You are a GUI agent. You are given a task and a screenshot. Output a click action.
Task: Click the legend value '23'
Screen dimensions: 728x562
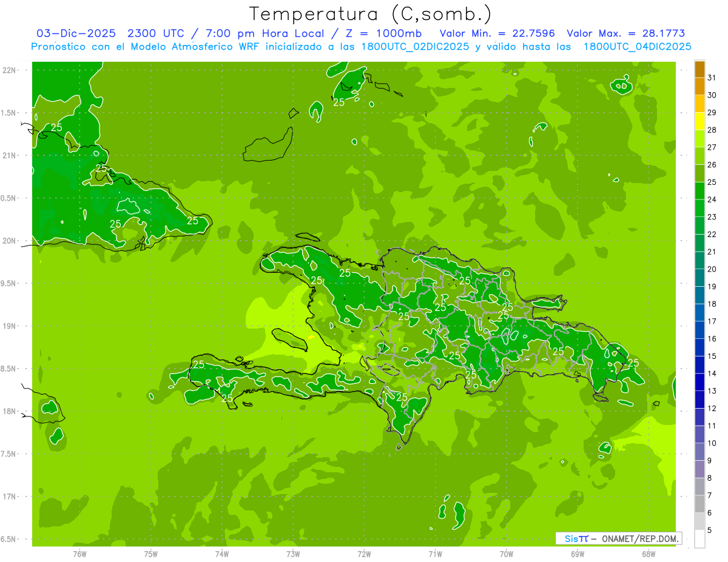coord(712,217)
